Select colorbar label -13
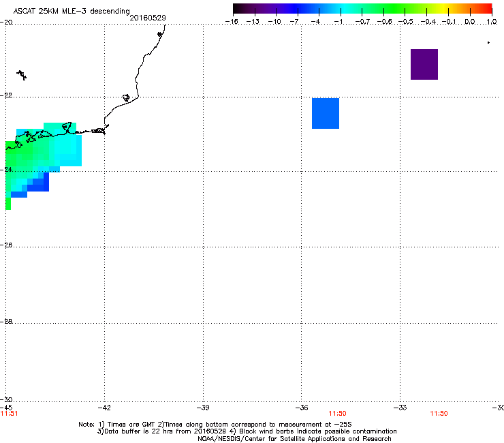This screenshot has width=504, height=443. [x=253, y=22]
